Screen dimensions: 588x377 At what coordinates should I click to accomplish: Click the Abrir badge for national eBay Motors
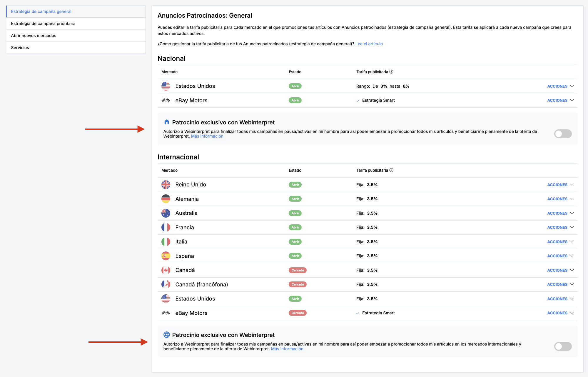pos(295,100)
